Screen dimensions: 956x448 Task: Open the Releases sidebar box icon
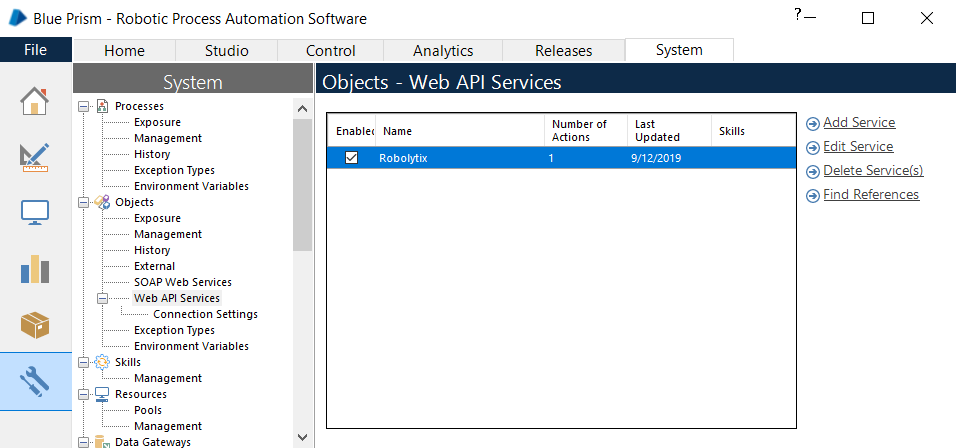coord(35,325)
